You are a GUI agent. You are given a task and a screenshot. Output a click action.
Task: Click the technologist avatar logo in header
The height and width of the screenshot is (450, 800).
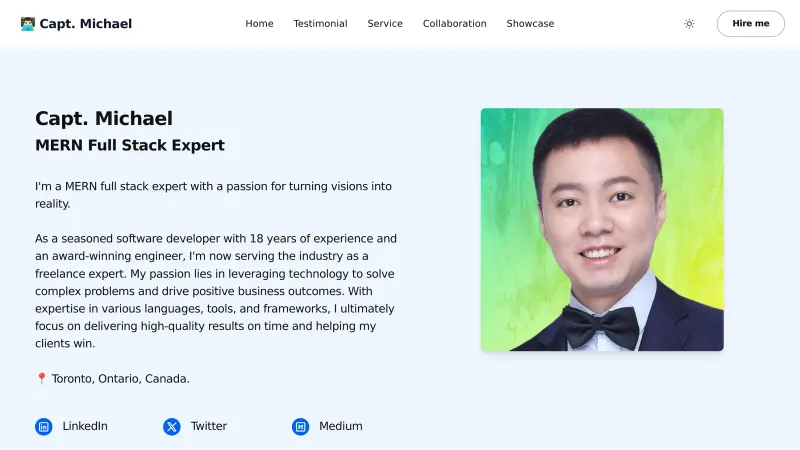coord(28,24)
